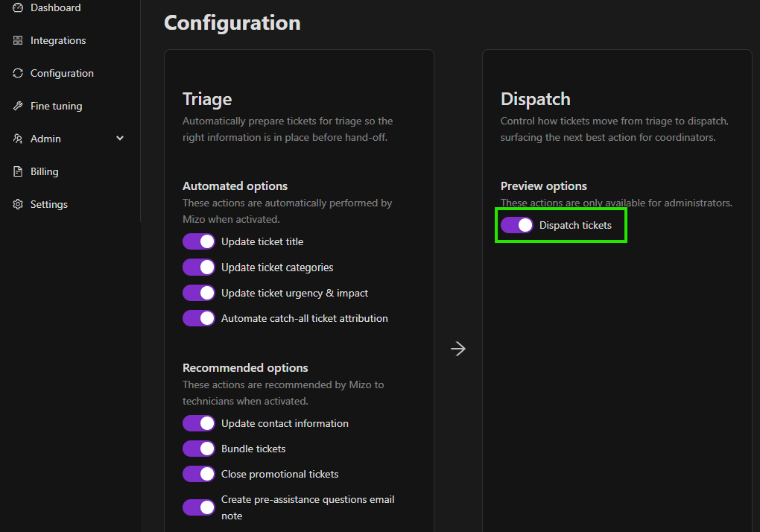The width and height of the screenshot is (760, 532).
Task: Disable the Dispatch tickets toggle
Action: 517,225
